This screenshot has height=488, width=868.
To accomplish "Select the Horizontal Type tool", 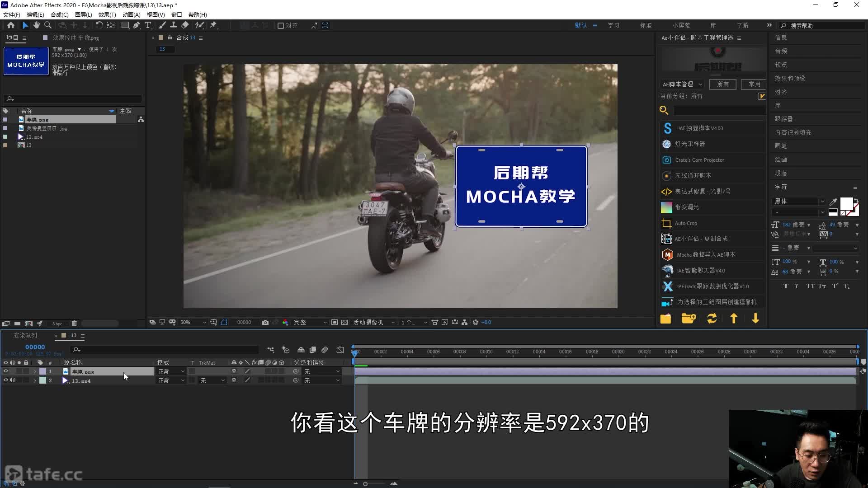I will (x=148, y=25).
